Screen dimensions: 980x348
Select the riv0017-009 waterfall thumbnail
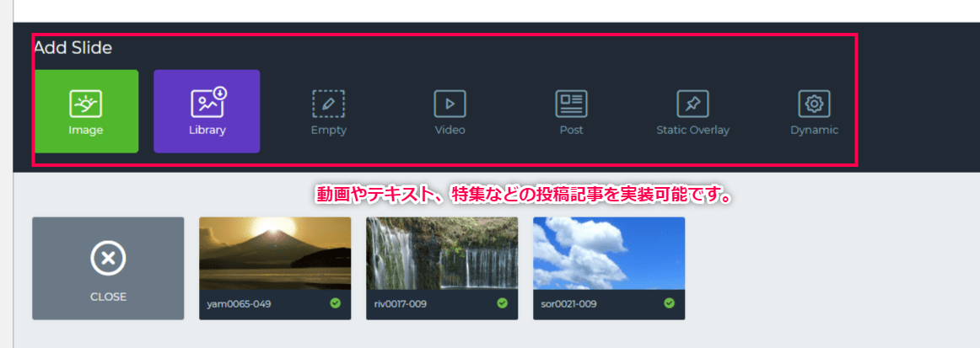pos(442,253)
